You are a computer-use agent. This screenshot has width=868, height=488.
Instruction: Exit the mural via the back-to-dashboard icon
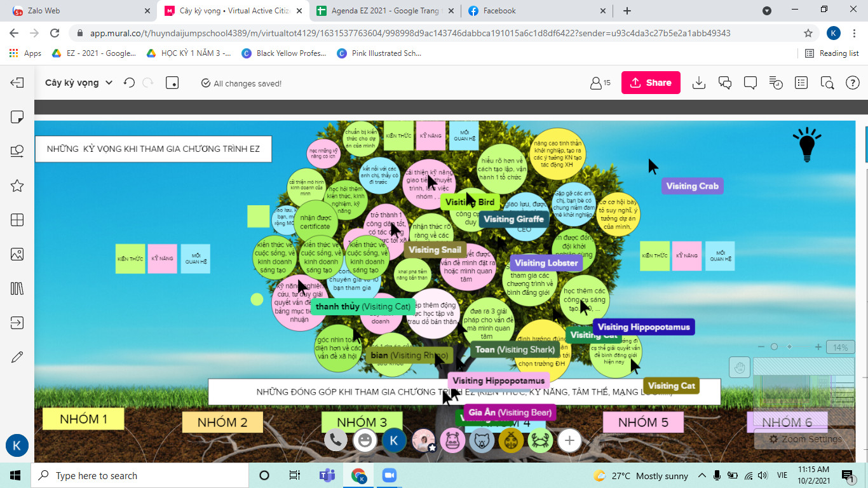[x=17, y=83]
